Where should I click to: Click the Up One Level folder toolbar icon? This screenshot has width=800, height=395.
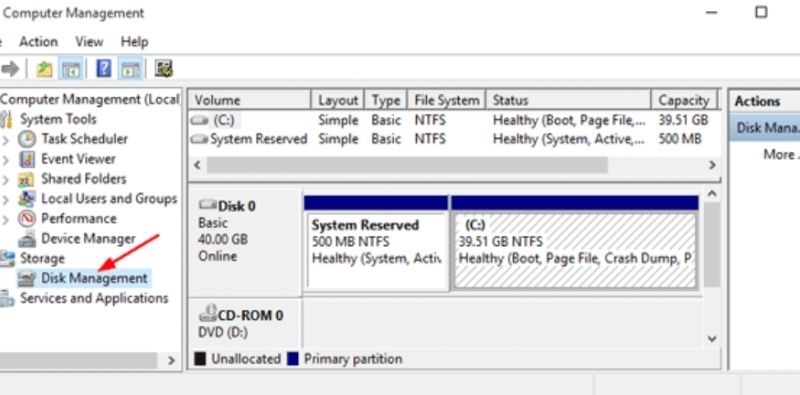[44, 69]
